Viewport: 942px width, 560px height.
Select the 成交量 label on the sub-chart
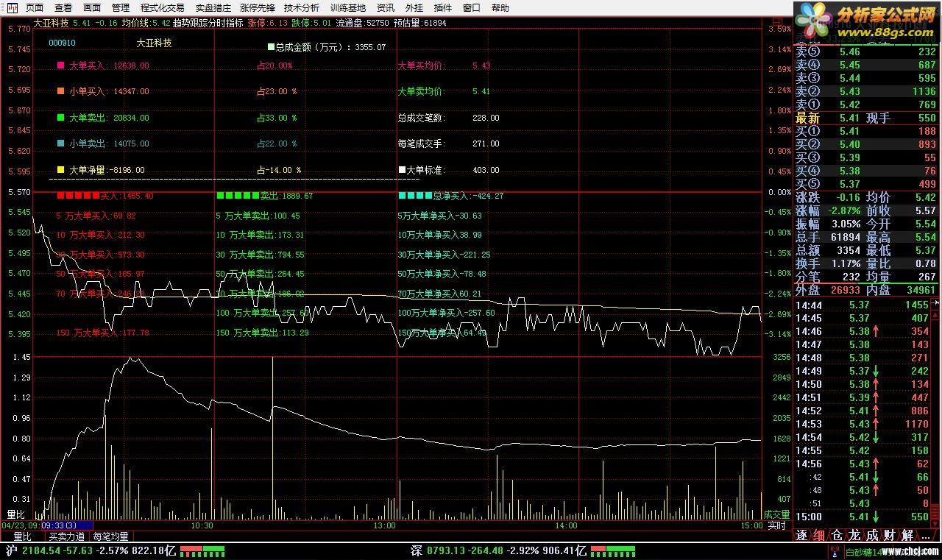pyautogui.click(x=776, y=514)
